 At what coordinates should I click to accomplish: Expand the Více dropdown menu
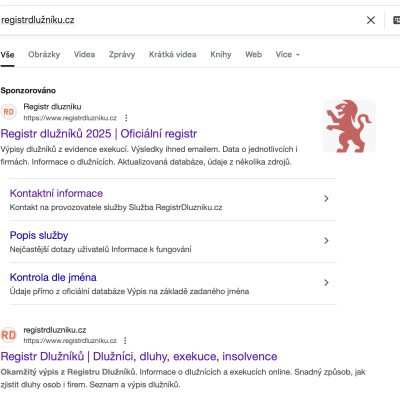287,54
